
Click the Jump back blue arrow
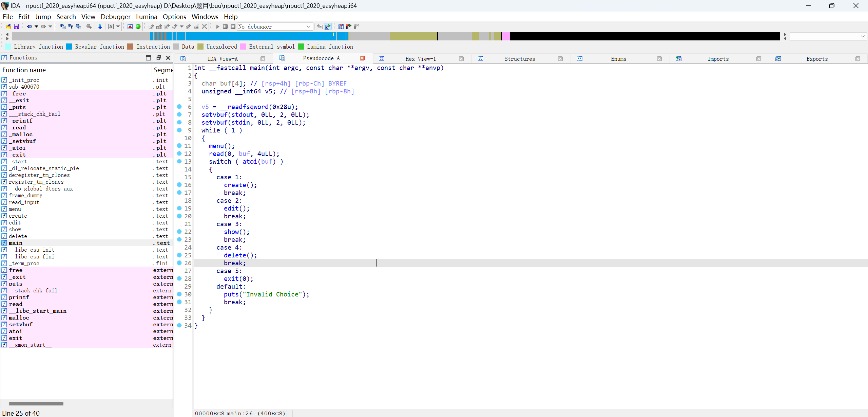[30, 26]
